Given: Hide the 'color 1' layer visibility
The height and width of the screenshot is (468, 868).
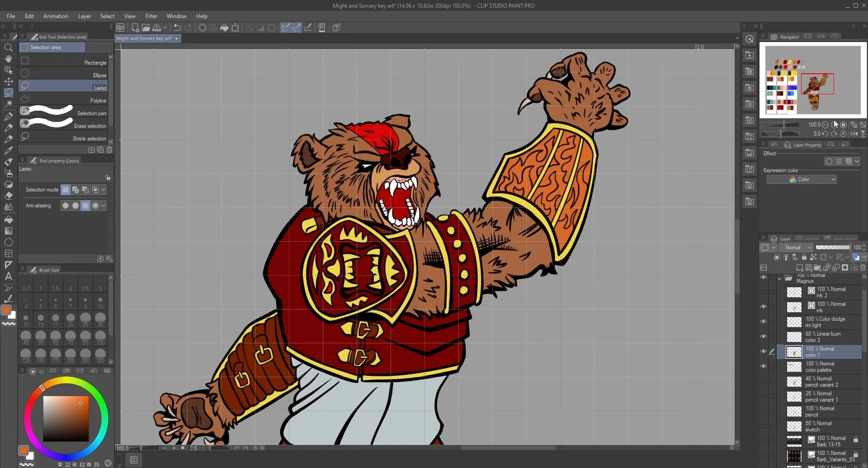Looking at the screenshot, I should (x=764, y=351).
